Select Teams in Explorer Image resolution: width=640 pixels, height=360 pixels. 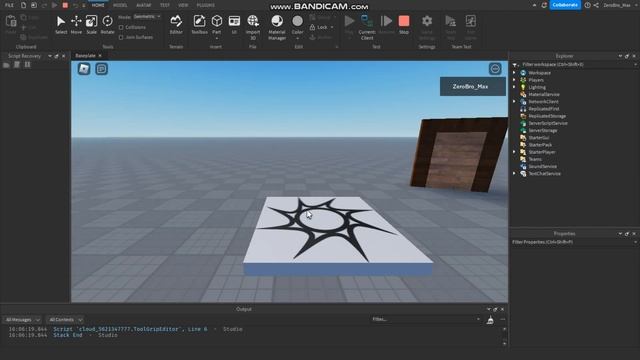(535, 159)
